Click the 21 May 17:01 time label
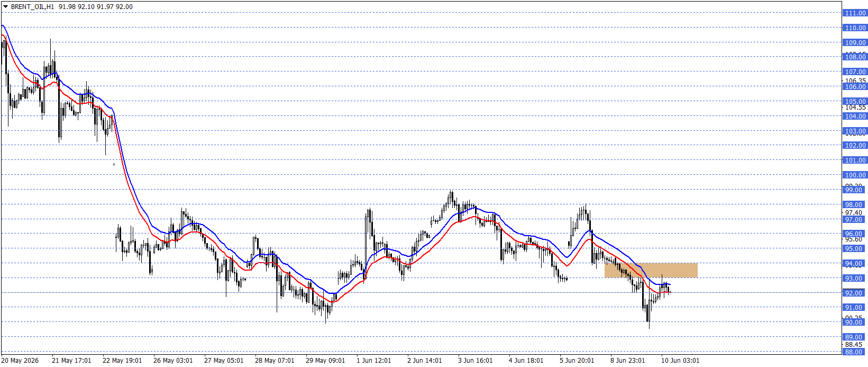The width and height of the screenshot is (868, 367). pyautogui.click(x=71, y=361)
